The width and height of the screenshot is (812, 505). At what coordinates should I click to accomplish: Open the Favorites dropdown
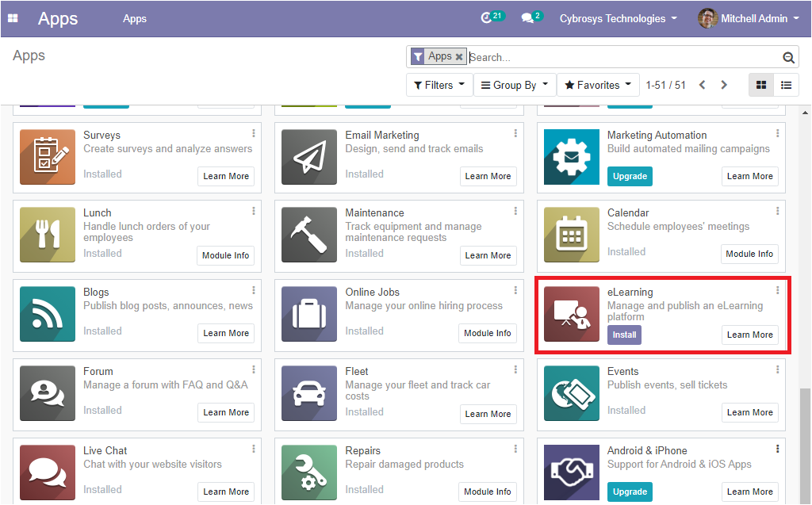pos(598,85)
